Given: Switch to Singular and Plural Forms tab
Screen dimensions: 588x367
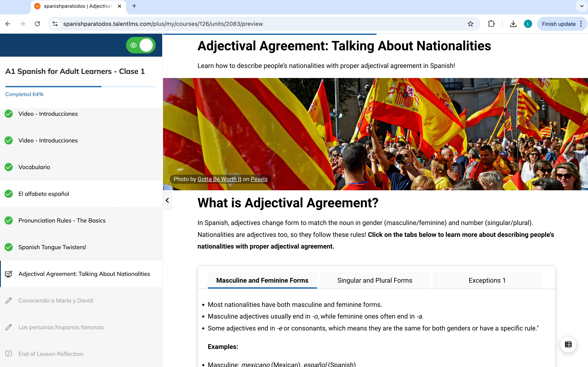Looking at the screenshot, I should pyautogui.click(x=375, y=280).
